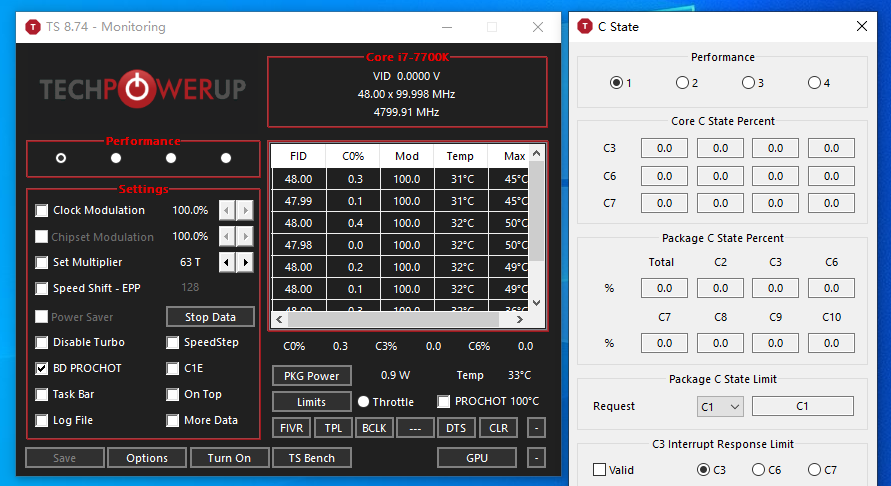Open the GPU monitoring button
Image resolution: width=891 pixels, height=486 pixels.
coord(477,458)
